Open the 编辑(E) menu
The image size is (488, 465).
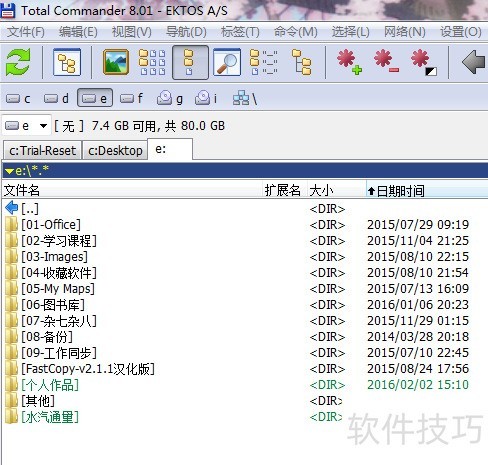[78, 32]
